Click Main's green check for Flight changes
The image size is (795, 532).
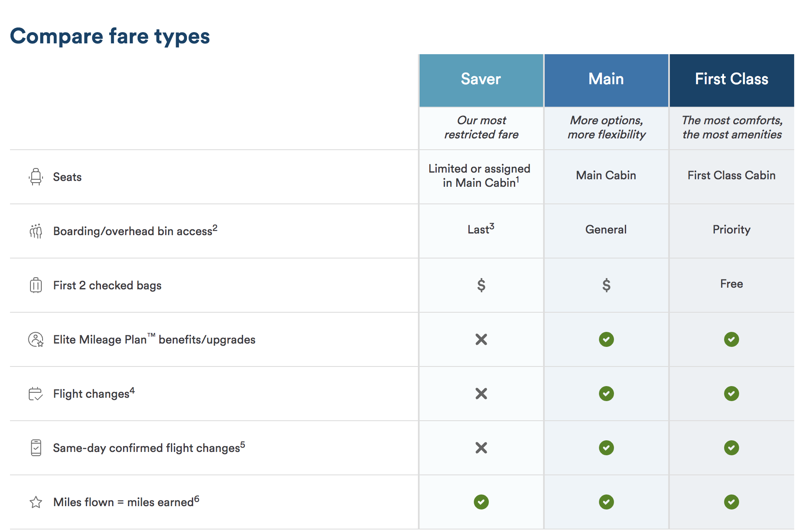pyautogui.click(x=606, y=394)
